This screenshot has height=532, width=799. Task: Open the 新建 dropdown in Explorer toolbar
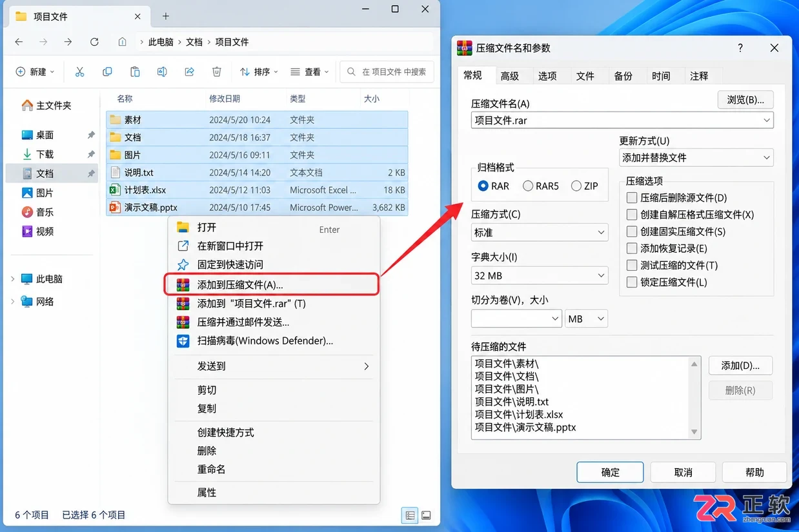[x=35, y=72]
